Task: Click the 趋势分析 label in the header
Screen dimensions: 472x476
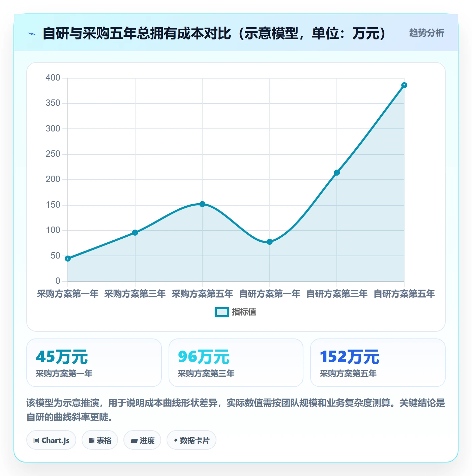Action: point(426,33)
